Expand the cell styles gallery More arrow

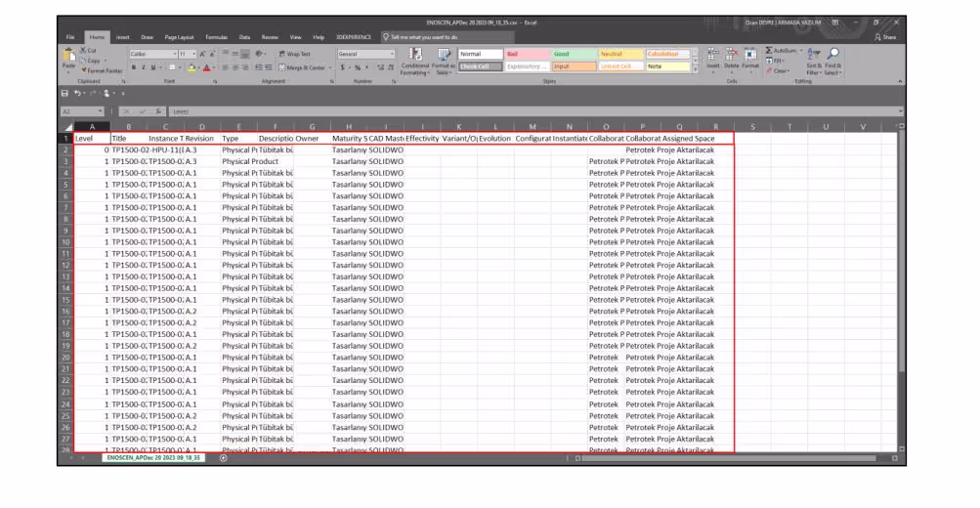coord(696,69)
